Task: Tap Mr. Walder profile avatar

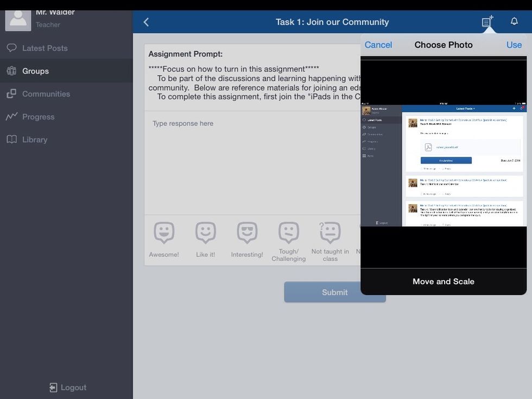Action: (18, 19)
